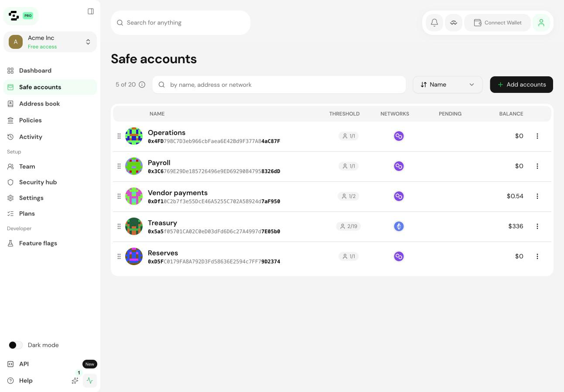Expand the Acme Inc workspace switcher
The width and height of the screenshot is (564, 392).
pos(50,42)
